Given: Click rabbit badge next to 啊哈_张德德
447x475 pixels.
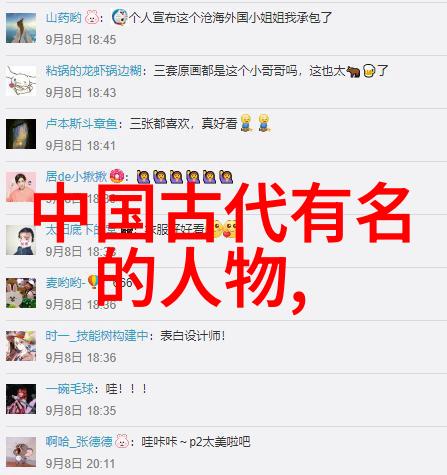Looking at the screenshot, I should point(122,441).
